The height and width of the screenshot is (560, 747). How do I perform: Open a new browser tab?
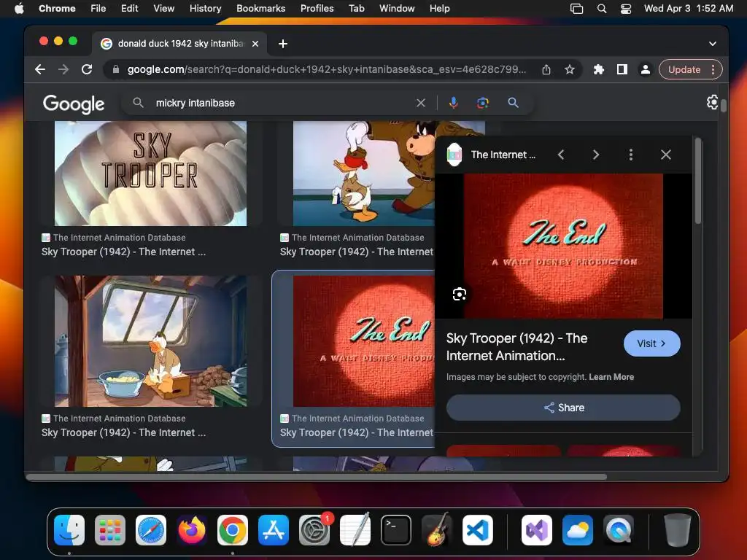283,44
